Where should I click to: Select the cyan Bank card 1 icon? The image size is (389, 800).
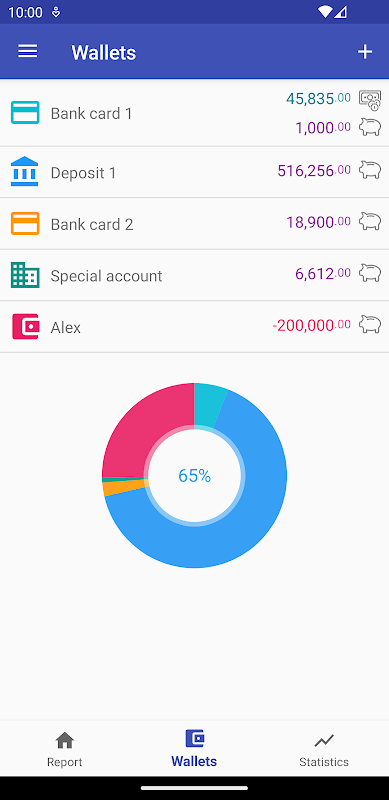pyautogui.click(x=25, y=113)
